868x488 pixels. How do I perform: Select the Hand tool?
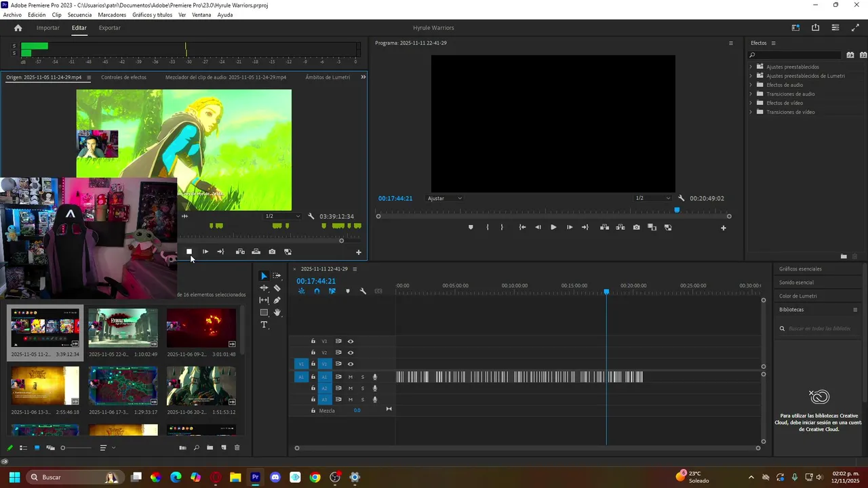pyautogui.click(x=277, y=312)
